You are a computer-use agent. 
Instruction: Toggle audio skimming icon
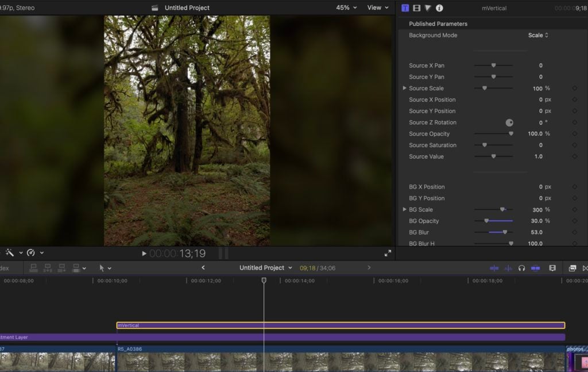click(x=508, y=268)
